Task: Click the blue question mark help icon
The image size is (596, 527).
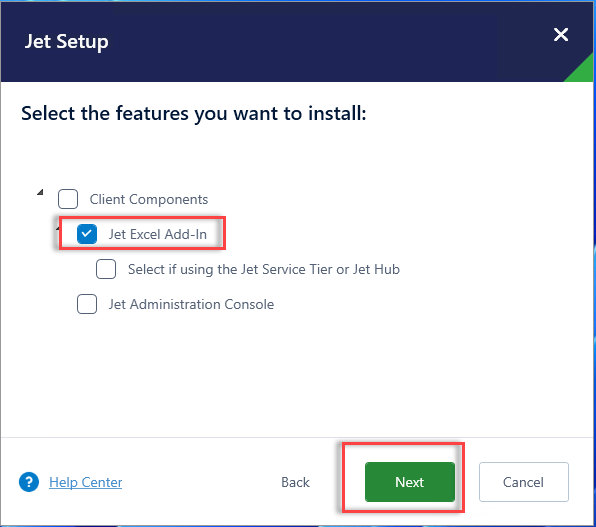Action: pos(29,482)
